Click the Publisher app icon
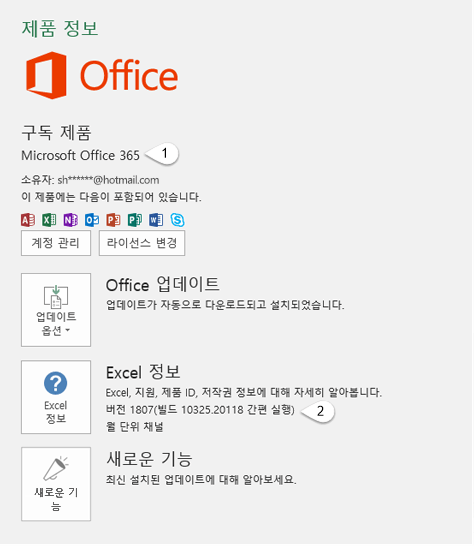Image resolution: width=474 pixels, height=546 pixels. click(x=135, y=220)
